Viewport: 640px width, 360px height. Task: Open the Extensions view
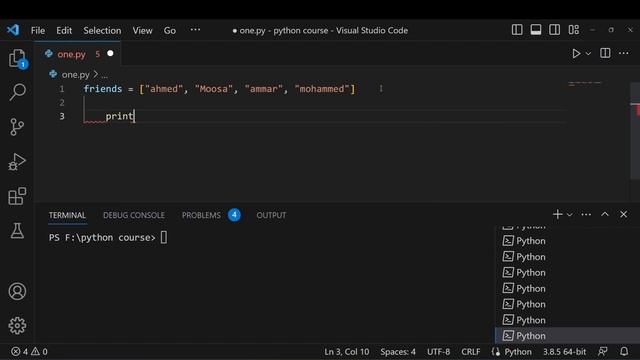click(17, 196)
